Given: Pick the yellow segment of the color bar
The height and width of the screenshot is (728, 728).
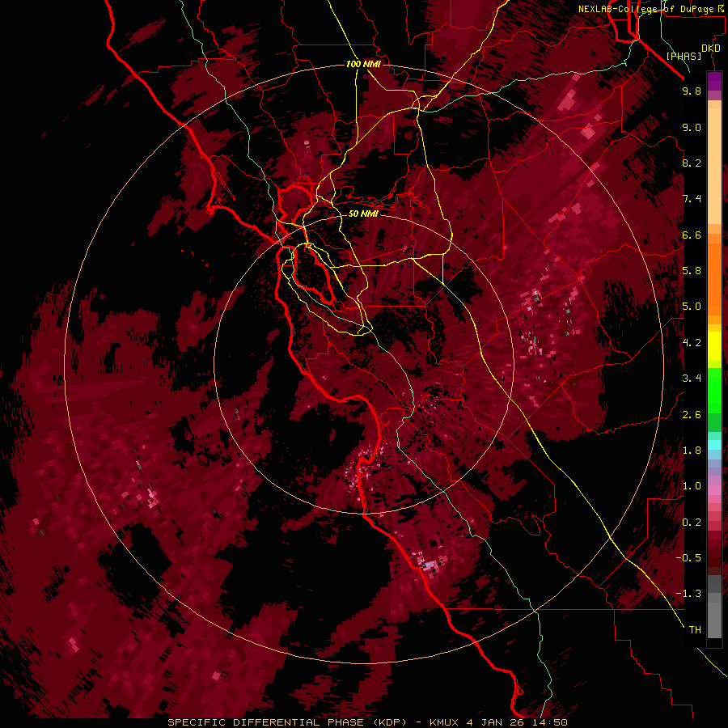Looking at the screenshot, I should tap(714, 345).
